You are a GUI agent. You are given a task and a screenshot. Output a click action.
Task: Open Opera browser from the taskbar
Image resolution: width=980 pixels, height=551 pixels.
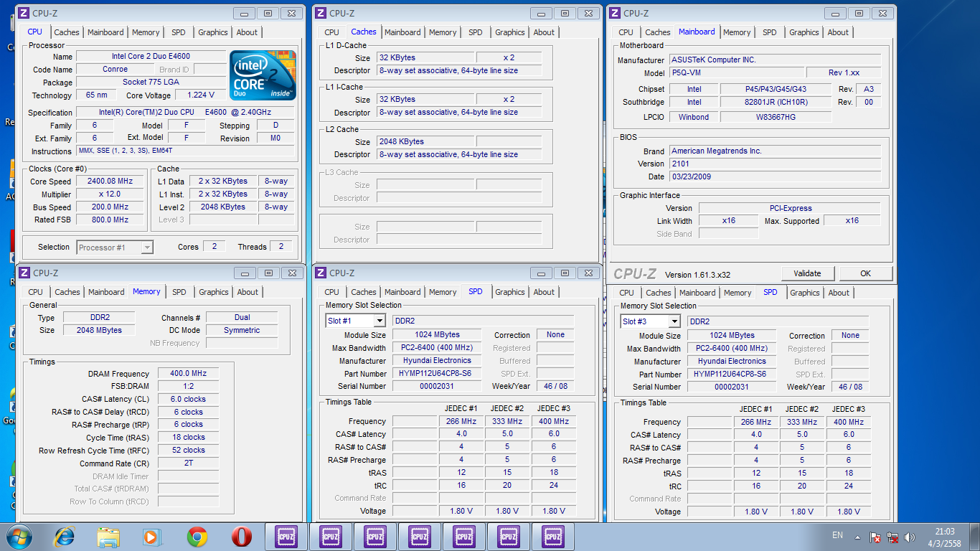pos(241,536)
